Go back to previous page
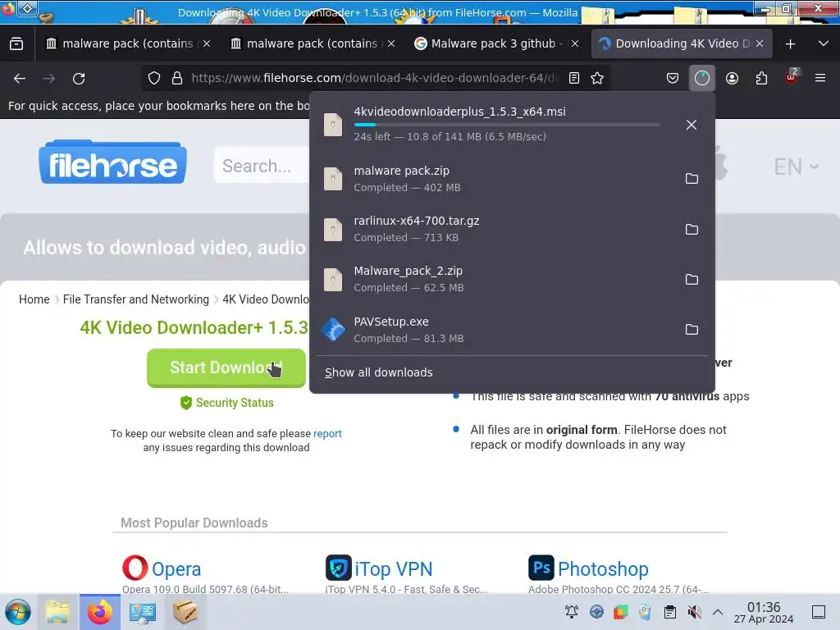The height and width of the screenshot is (630, 840). coord(20,78)
